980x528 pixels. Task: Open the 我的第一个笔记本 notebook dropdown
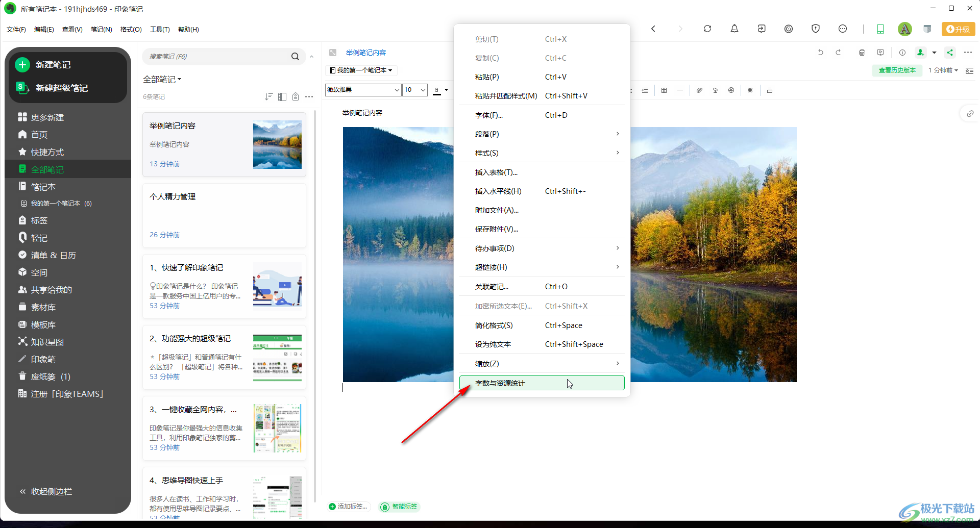click(x=361, y=70)
